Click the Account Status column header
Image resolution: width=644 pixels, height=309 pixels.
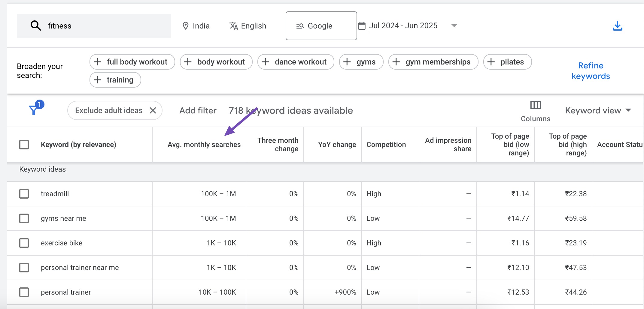tap(620, 145)
